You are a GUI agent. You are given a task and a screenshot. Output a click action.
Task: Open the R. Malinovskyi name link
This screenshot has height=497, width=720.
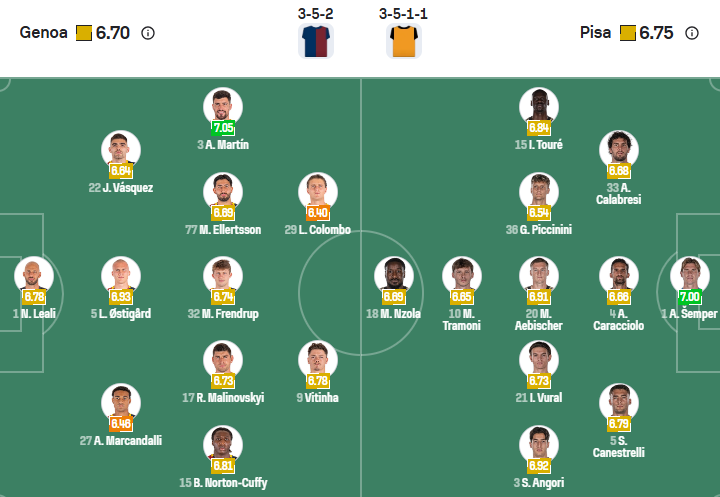click(222, 397)
